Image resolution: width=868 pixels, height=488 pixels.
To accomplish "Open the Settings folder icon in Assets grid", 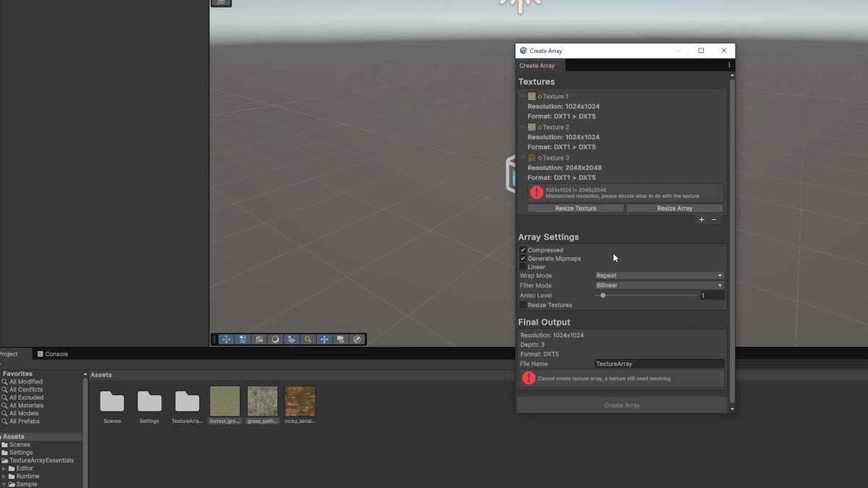I will tap(149, 401).
